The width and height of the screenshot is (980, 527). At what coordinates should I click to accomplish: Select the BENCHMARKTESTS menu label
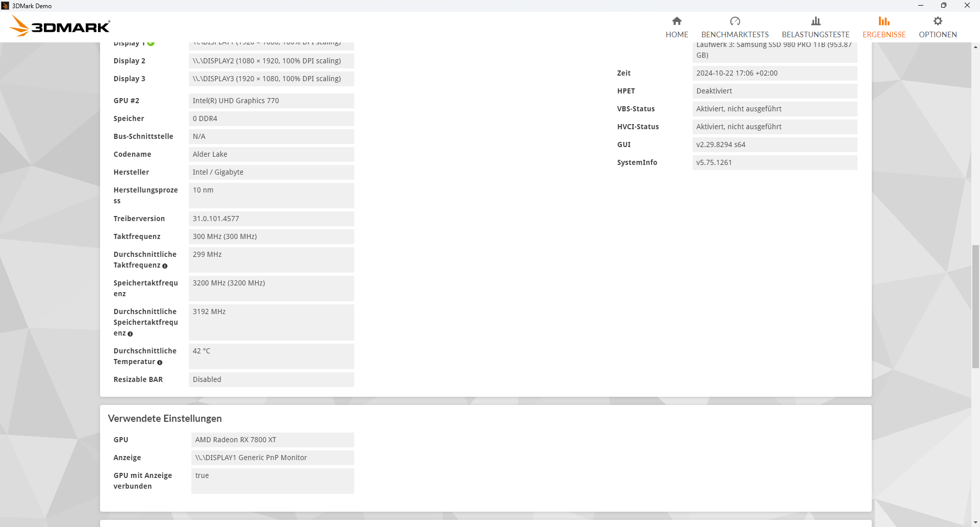(x=735, y=35)
